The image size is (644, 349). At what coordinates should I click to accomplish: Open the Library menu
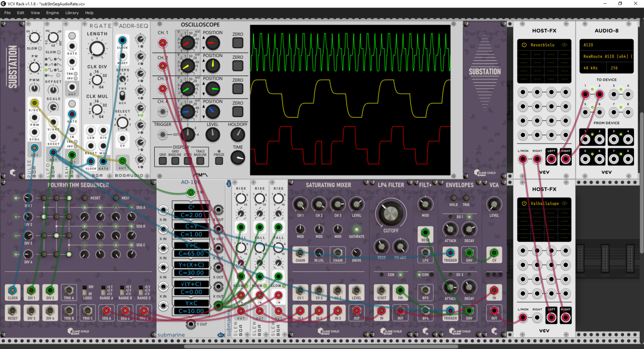tap(72, 13)
